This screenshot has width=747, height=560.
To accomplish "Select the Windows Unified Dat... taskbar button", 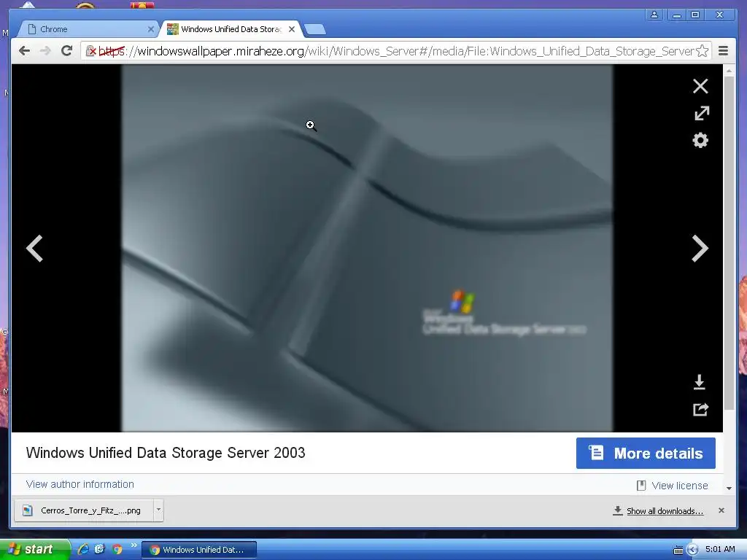I will tap(199, 550).
